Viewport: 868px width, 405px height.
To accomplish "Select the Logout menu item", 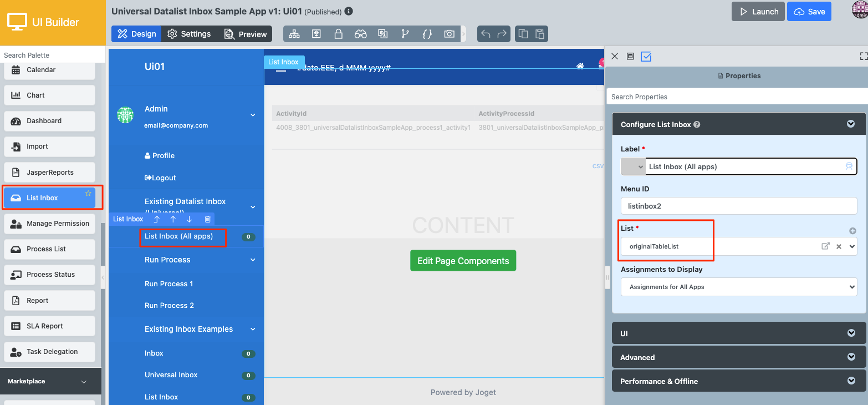I will click(x=160, y=178).
